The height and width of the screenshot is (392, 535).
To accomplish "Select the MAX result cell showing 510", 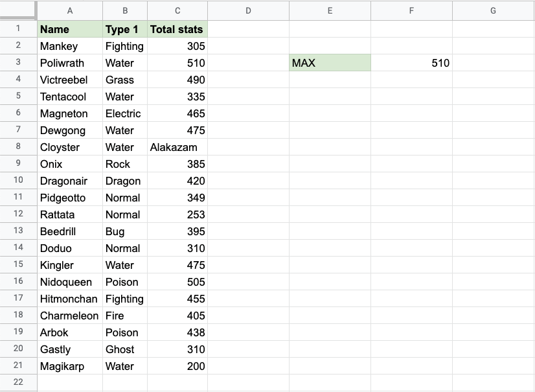I will click(x=411, y=63).
